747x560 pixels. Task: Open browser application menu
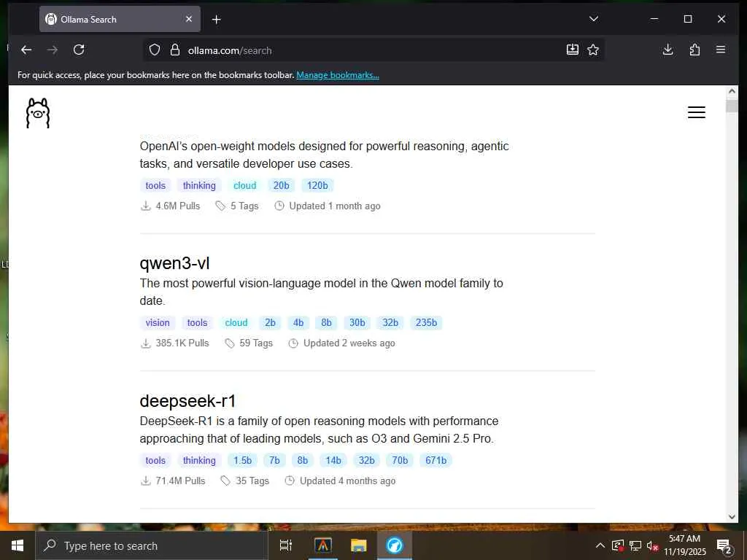[720, 50]
